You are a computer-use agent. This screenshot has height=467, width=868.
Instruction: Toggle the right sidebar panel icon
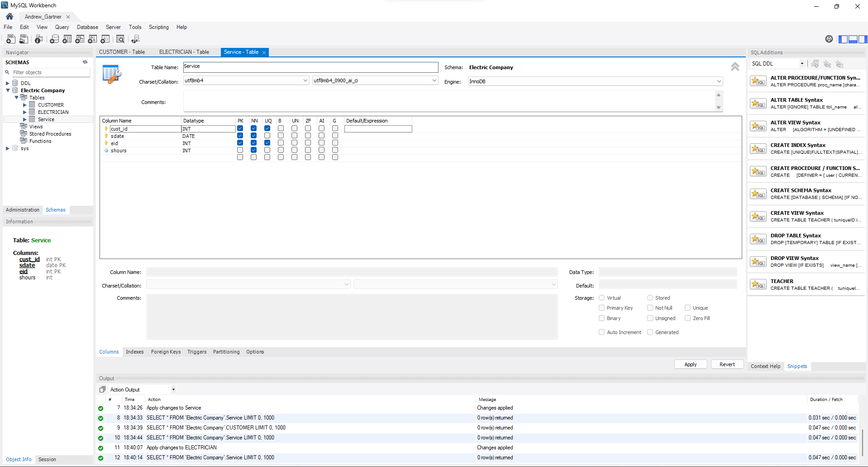pyautogui.click(x=863, y=39)
